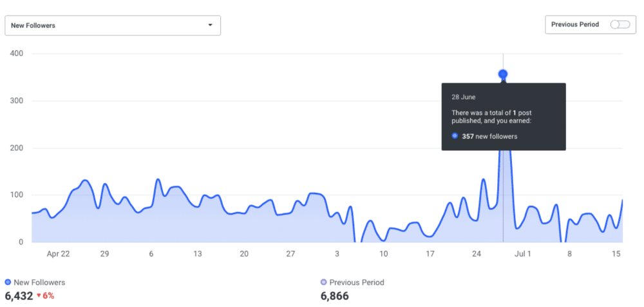Click the 28 June data point marker
This screenshot has width=644, height=307.
(x=503, y=74)
